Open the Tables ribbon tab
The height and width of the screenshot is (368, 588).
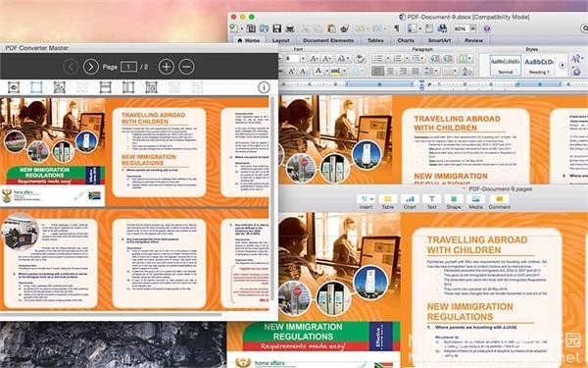click(x=375, y=40)
